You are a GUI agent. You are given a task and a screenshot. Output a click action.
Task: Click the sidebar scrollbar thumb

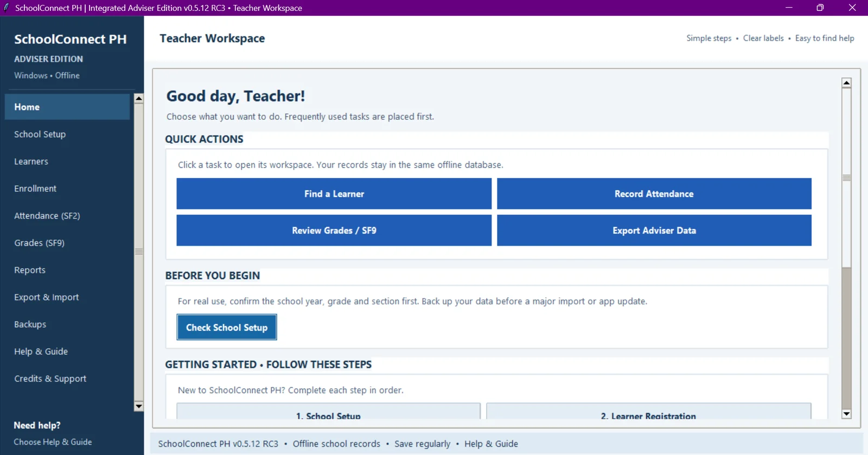tap(139, 252)
